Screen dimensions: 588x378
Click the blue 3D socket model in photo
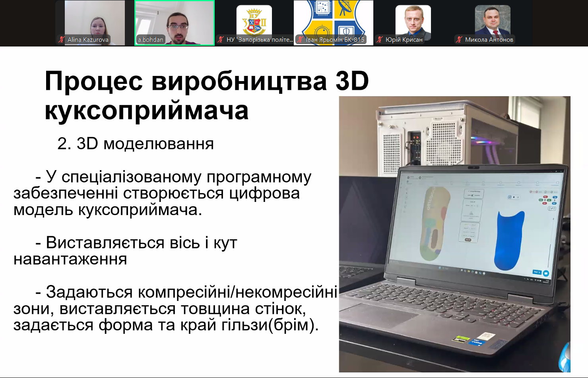coord(508,240)
